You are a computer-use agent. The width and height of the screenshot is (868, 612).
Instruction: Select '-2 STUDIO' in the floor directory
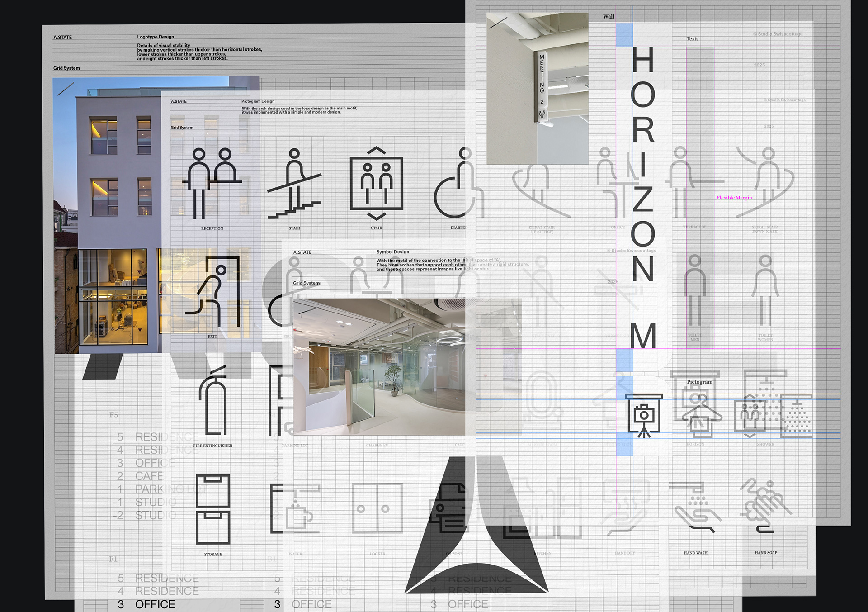[x=145, y=515]
